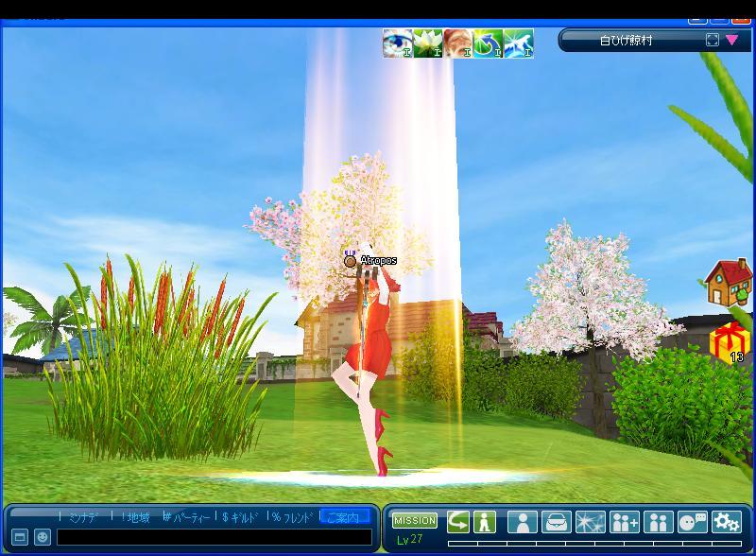Open the skills sparkle icon
Screen dimensions: 756x556
591,522
